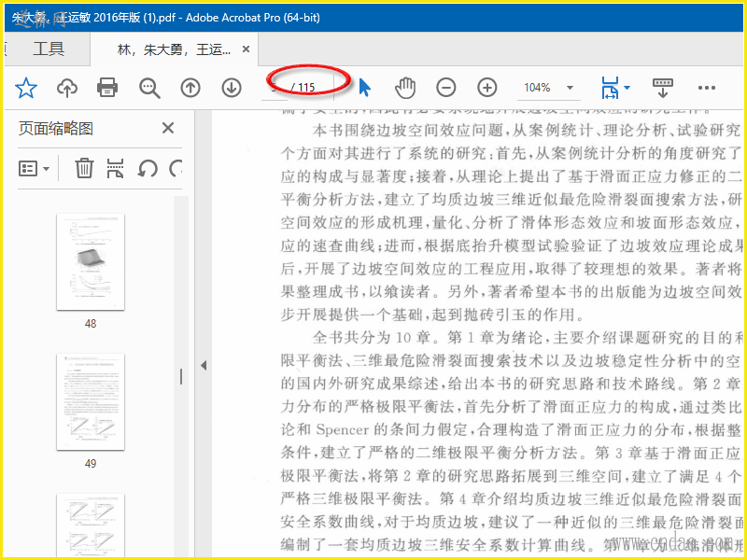The width and height of the screenshot is (747, 560).
Task: Click the thumbnail panel scrollbar
Action: pyautogui.click(x=180, y=376)
